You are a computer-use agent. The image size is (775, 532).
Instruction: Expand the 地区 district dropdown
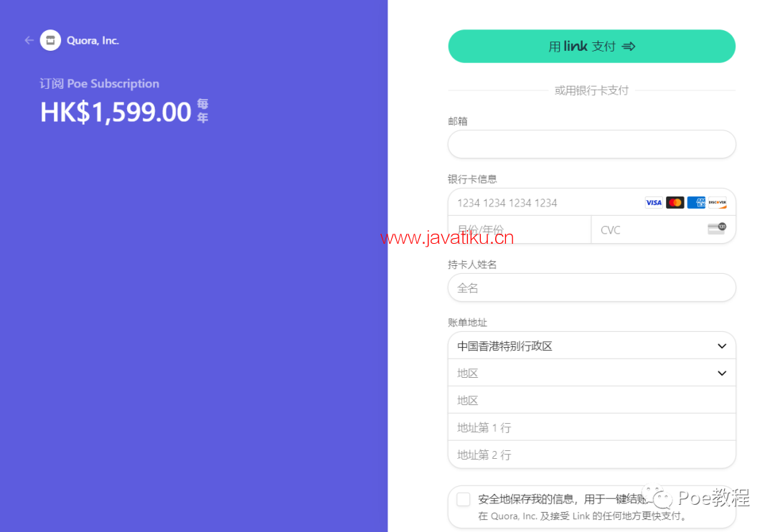(591, 373)
